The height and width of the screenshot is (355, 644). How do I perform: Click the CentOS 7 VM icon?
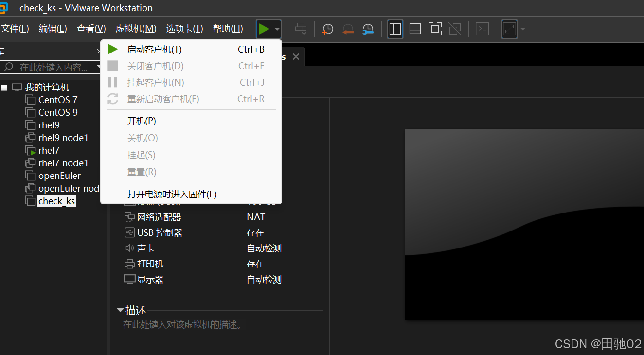pos(30,100)
